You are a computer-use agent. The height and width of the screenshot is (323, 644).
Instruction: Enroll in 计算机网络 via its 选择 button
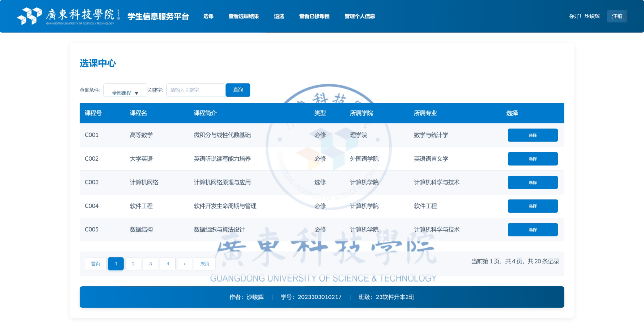pos(533,182)
